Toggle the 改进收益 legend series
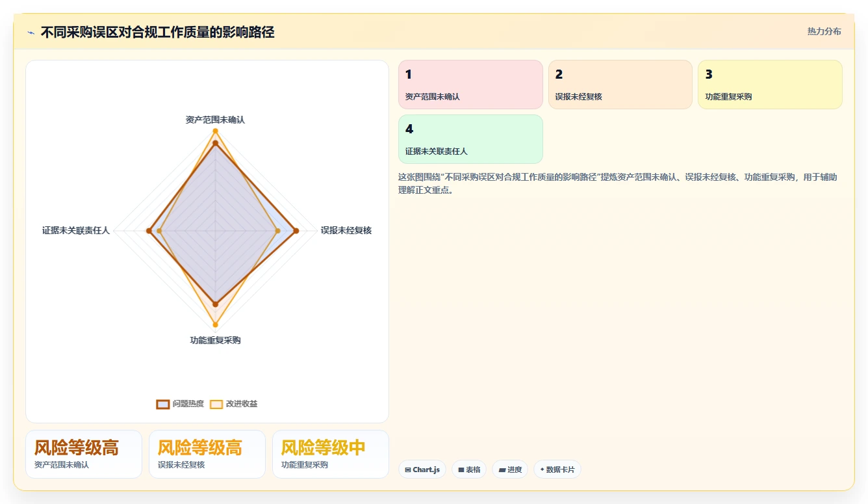This screenshot has height=504, width=868. click(x=234, y=404)
